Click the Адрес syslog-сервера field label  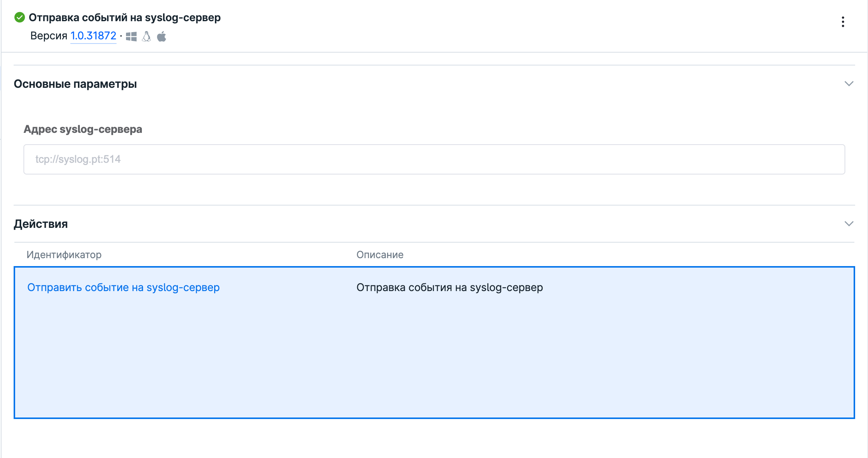point(83,129)
